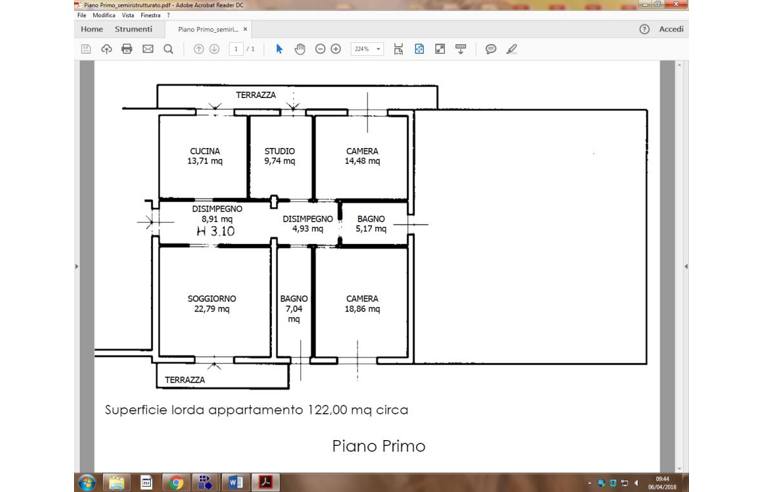Image resolution: width=764 pixels, height=492 pixels.
Task: Click the Print icon in toolbar
Action: [127, 49]
